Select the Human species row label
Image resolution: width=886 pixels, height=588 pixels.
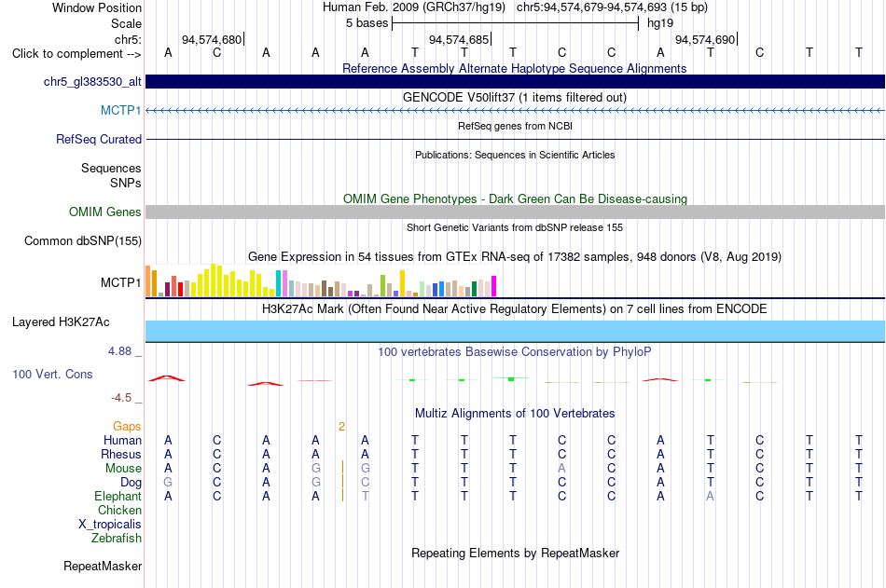pyautogui.click(x=122, y=440)
